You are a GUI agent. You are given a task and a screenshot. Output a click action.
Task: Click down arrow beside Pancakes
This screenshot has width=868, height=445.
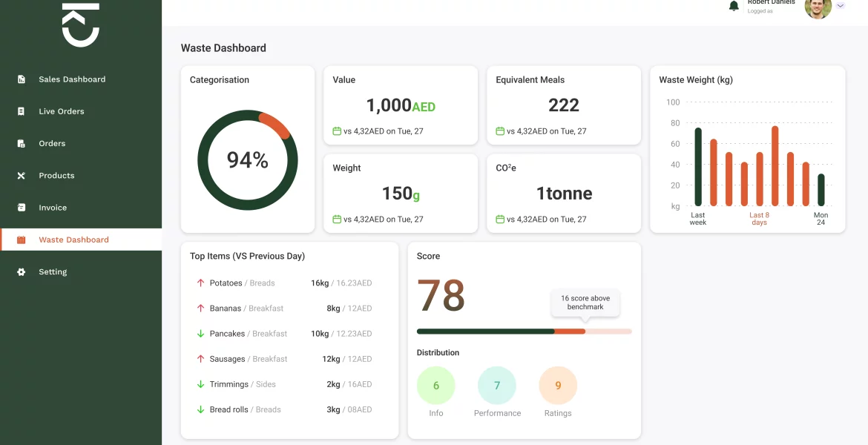pos(200,334)
